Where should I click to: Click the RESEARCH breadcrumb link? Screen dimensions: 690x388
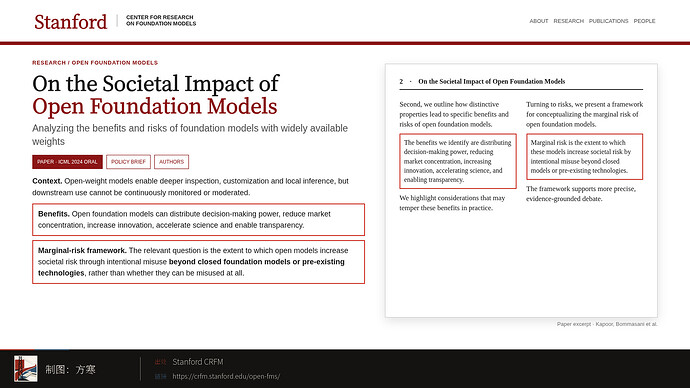coord(49,62)
